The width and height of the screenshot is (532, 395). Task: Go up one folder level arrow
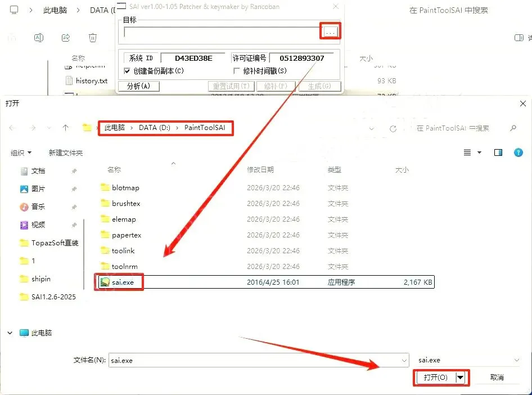coord(65,128)
